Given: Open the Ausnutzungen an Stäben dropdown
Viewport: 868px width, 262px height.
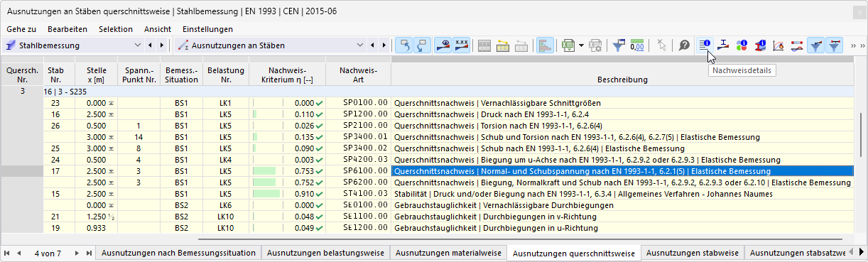Looking at the screenshot, I should point(360,45).
